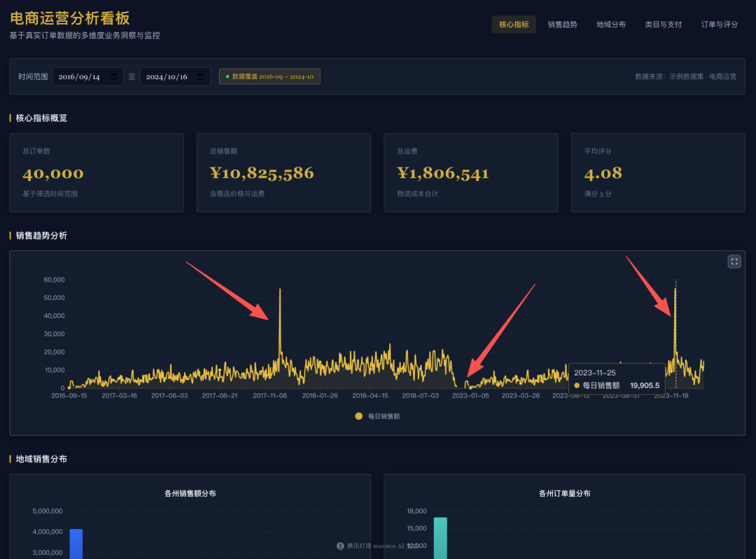The width and height of the screenshot is (756, 559).
Task: Click the 各州订单量分布 chart title
Action: coord(564,493)
